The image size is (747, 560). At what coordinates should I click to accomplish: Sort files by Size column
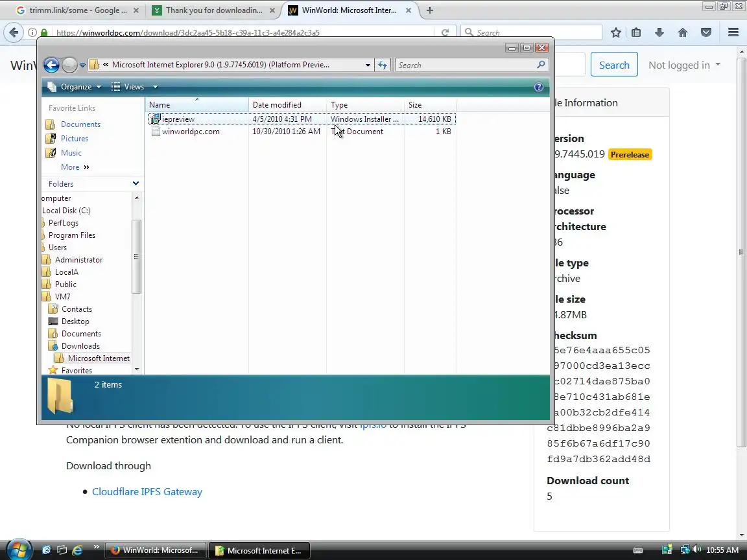coord(430,105)
